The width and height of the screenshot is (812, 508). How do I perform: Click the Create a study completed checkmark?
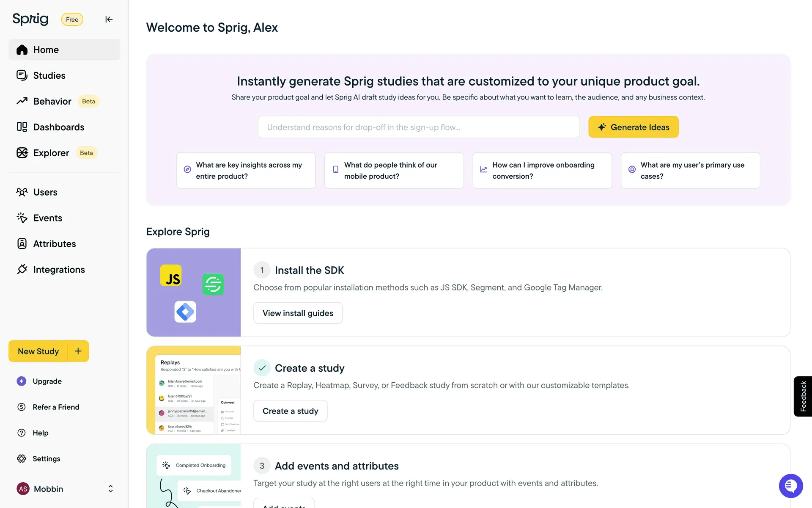262,368
